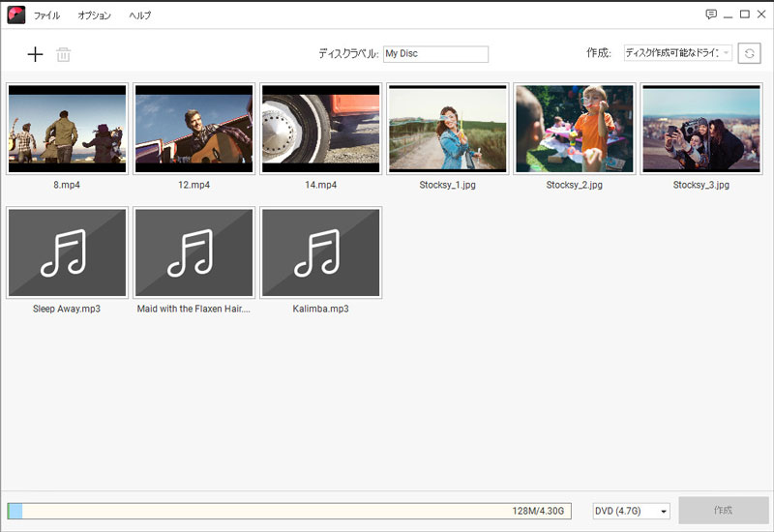Click the Maid with the Flaxen Hair name label
774x532 pixels.
[193, 309]
